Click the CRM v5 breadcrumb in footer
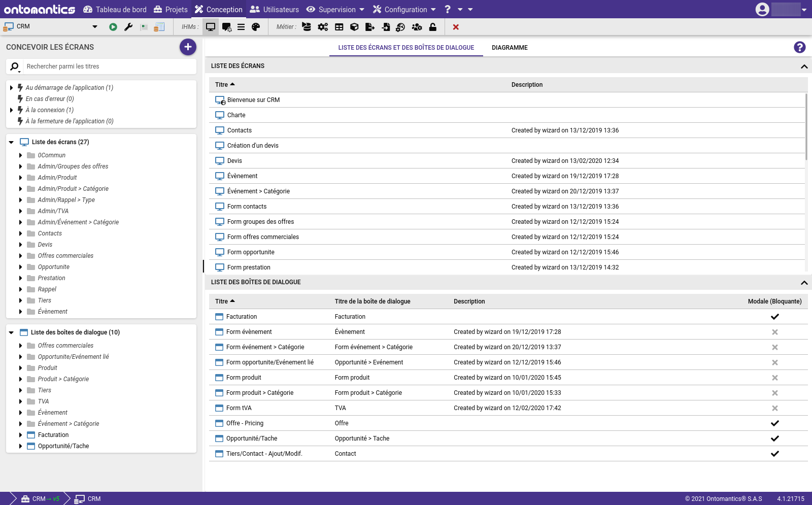The height and width of the screenshot is (505, 812). click(x=40, y=499)
